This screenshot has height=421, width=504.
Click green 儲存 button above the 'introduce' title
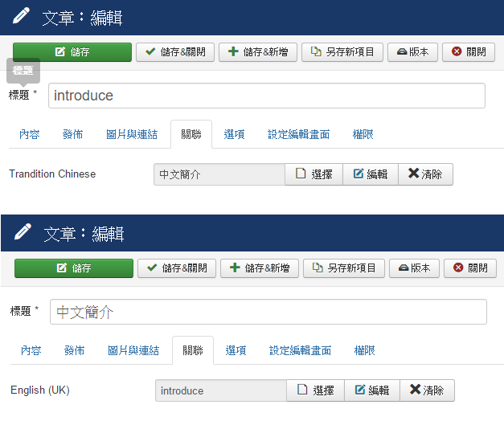click(x=72, y=52)
